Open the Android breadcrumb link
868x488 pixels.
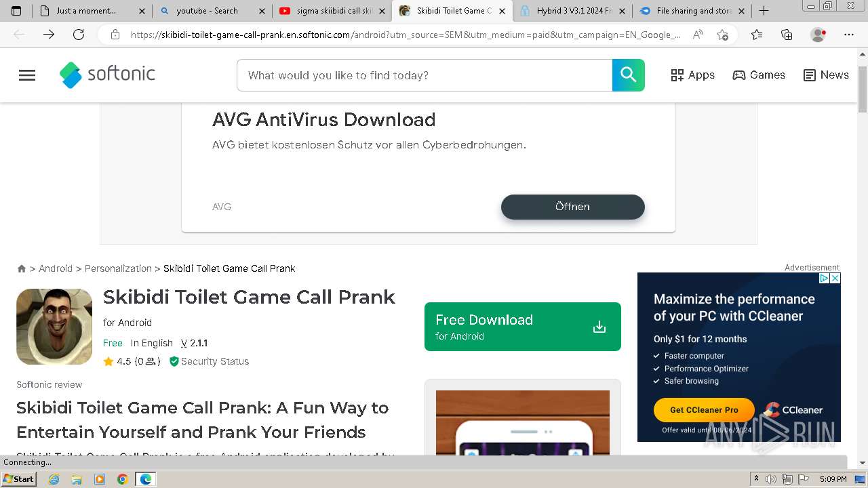(56, 268)
